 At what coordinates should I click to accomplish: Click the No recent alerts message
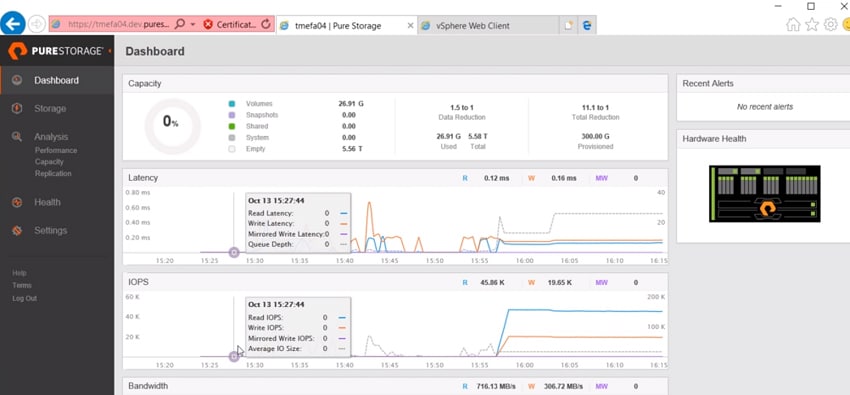point(764,107)
